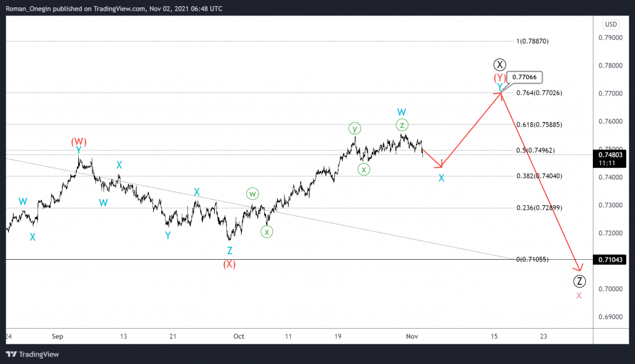Click the red (W) wave label

79,141
